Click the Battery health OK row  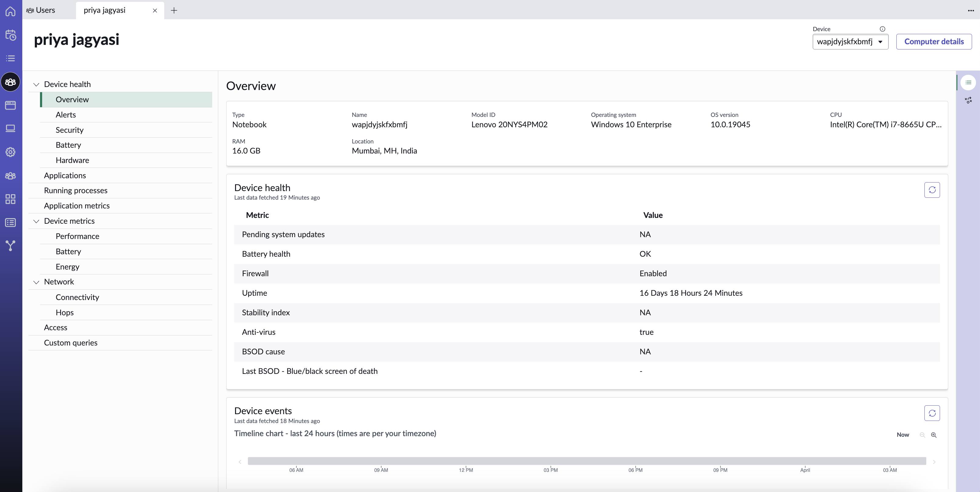pos(587,254)
